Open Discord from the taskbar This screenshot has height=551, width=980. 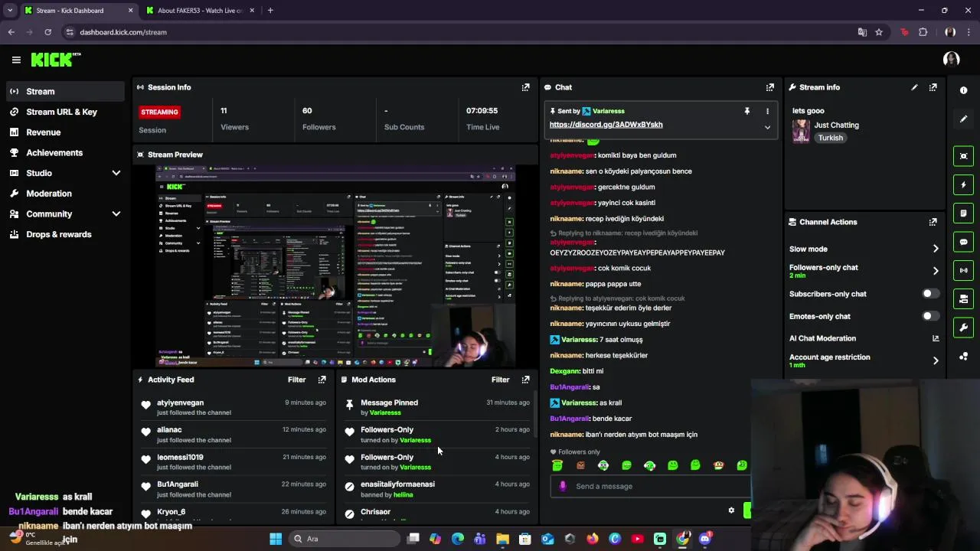[705, 539]
